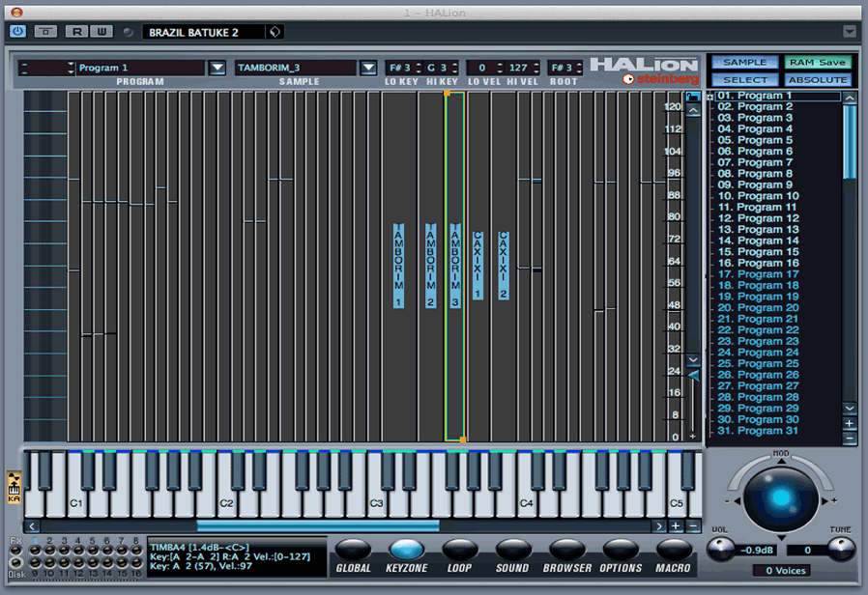Click the SAMPLE mode button
This screenshot has height=595, width=868.
(745, 62)
